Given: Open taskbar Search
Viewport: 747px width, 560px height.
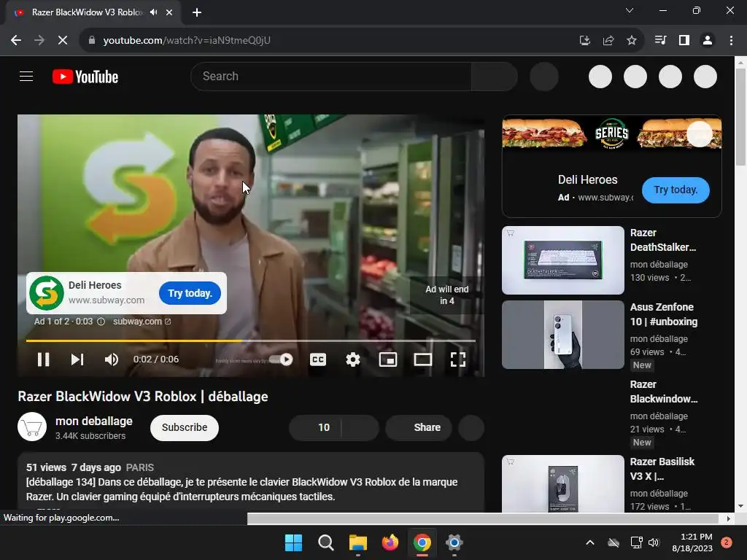Looking at the screenshot, I should pyautogui.click(x=326, y=542).
